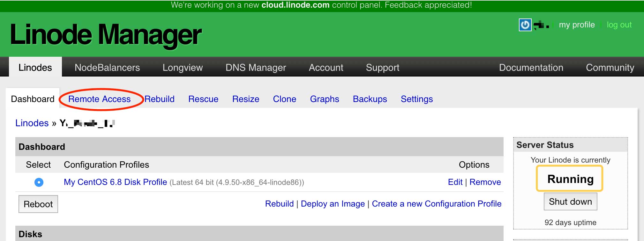Click the Configuration Profiles column header
The image size is (644, 241).
(106, 165)
